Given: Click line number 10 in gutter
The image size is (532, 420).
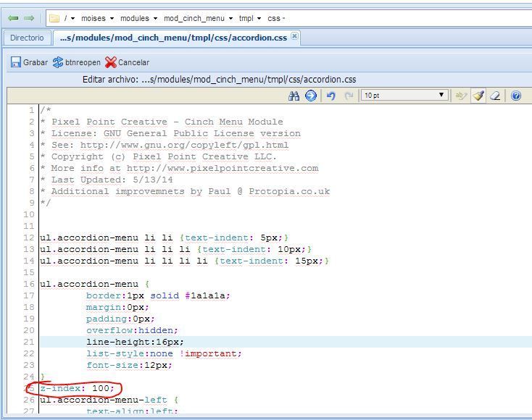Looking at the screenshot, I should click(x=29, y=214).
